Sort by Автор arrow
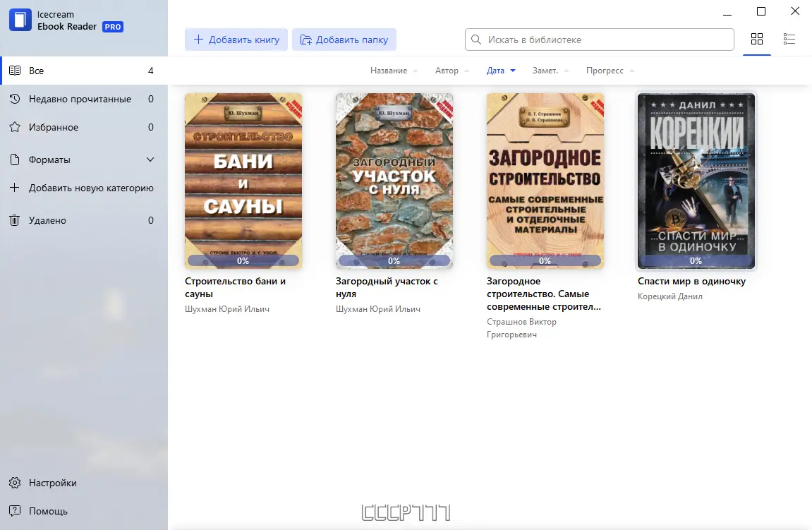The width and height of the screenshot is (812, 530). tap(466, 71)
